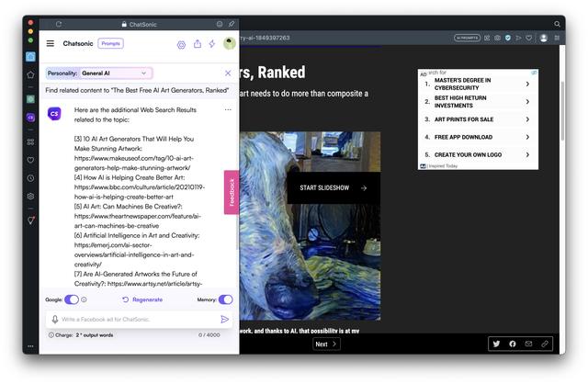Open the three-dot options for the response
Screen dimensions: 588x384
click(x=228, y=110)
